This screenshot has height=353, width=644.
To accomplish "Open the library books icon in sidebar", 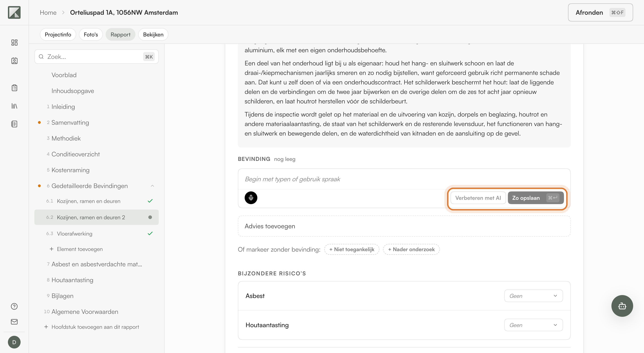I will click(14, 106).
